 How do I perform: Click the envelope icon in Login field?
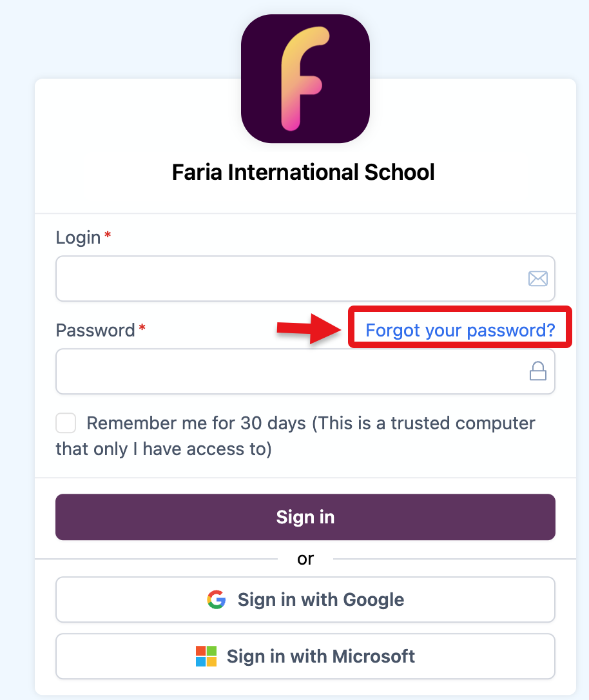537,278
